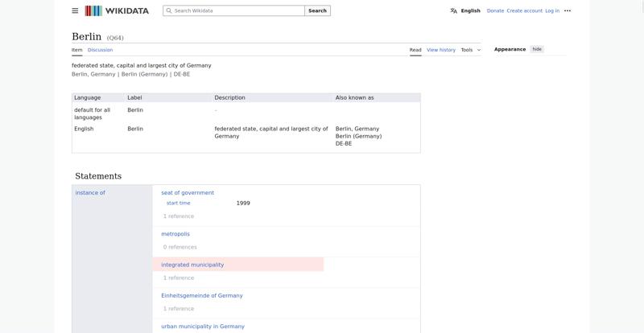Screen dimensions: 644x333
Task: Click the Search button
Action: coord(317,10)
